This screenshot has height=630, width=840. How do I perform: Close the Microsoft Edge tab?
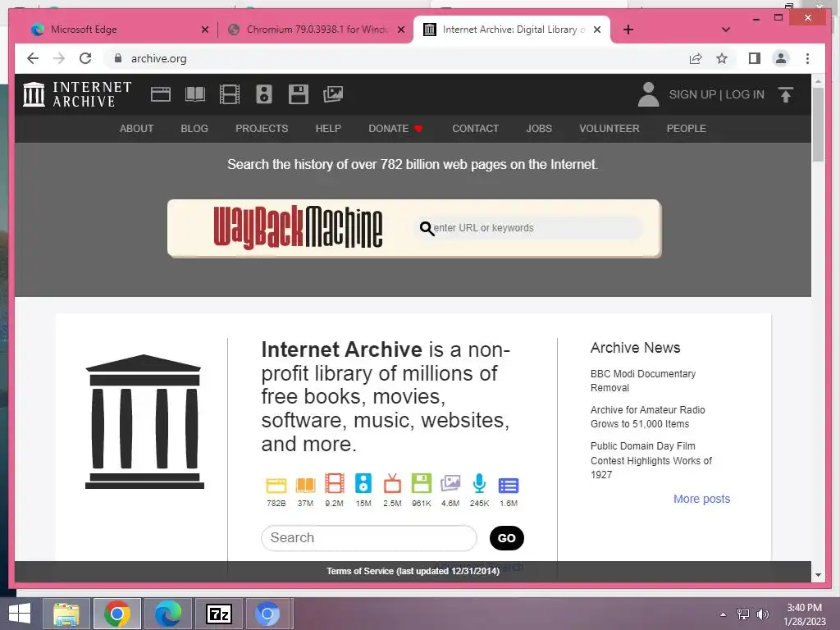[205, 30]
